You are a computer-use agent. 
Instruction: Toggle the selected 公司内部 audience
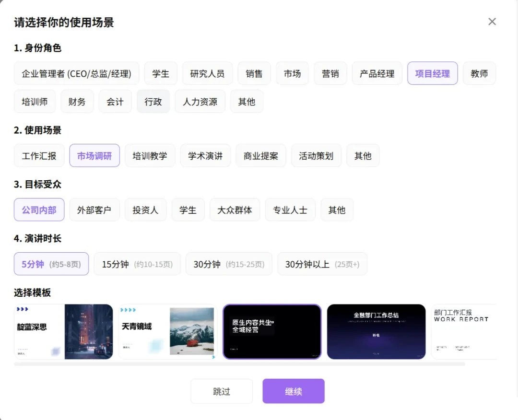39,210
